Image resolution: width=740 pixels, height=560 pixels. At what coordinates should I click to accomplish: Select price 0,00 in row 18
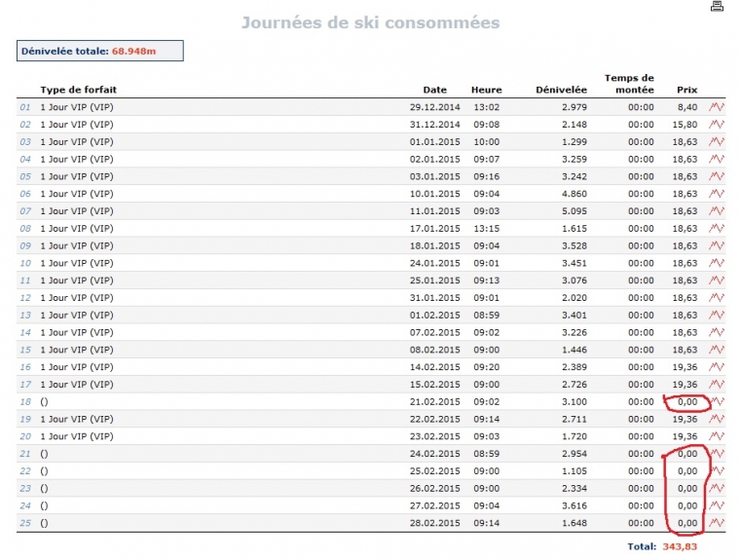pyautogui.click(x=687, y=402)
